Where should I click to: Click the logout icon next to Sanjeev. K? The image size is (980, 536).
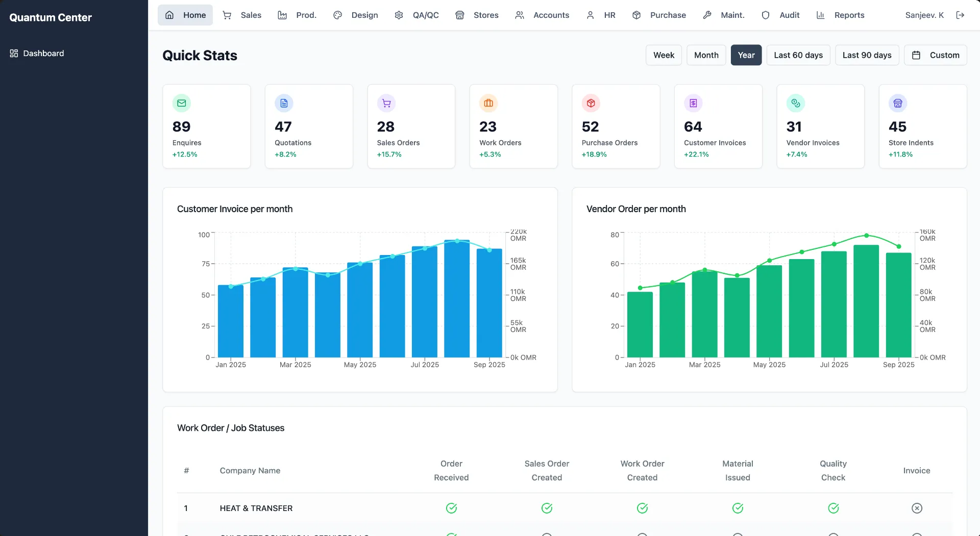tap(960, 15)
